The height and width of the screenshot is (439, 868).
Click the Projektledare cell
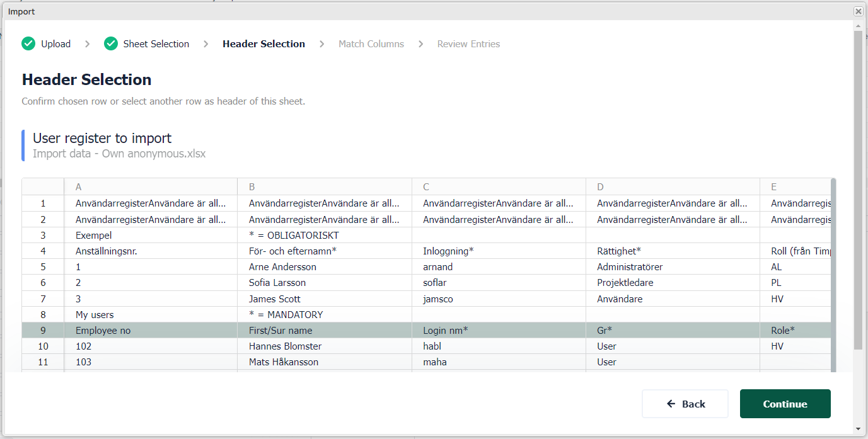point(673,283)
